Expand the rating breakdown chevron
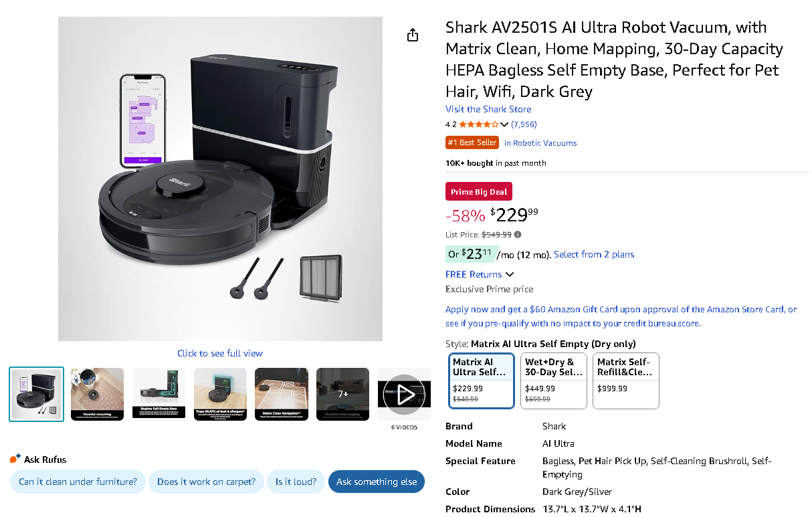 [x=504, y=124]
